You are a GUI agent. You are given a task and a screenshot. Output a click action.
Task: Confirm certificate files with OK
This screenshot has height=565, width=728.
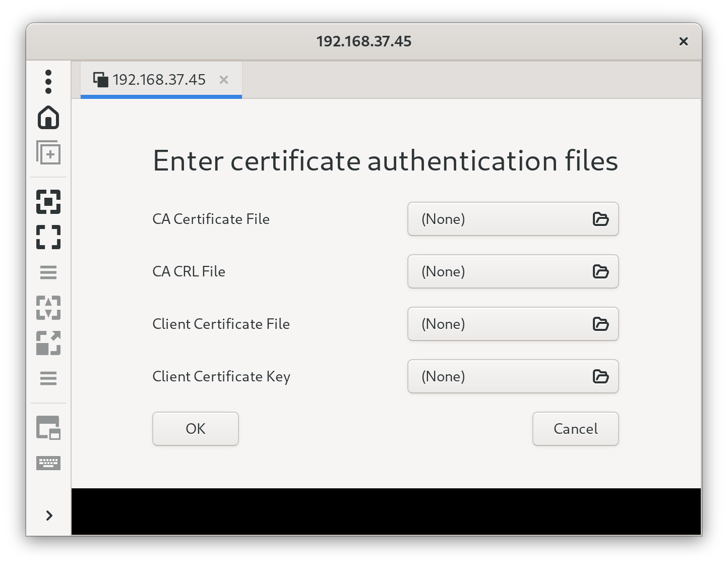coord(195,428)
